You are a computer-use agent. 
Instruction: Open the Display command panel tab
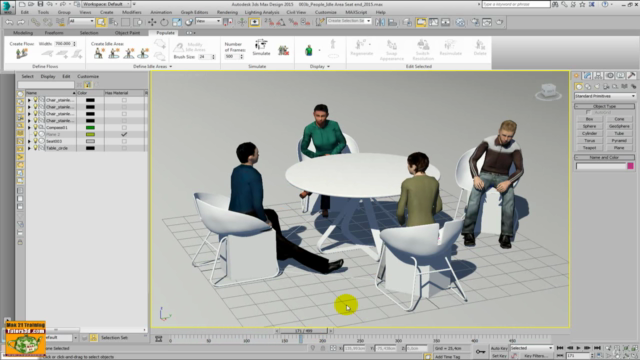pyautogui.click(x=620, y=76)
